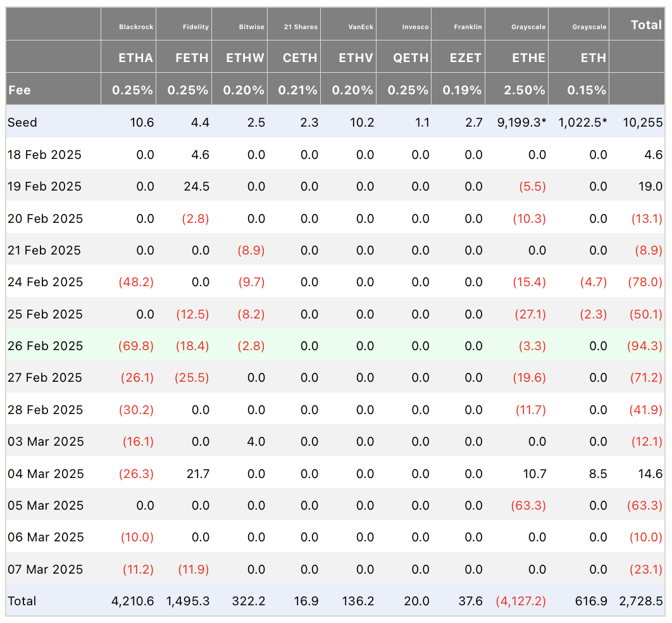This screenshot has height=623, width=672.
Task: Select the 4,210.6 Blackrock total
Action: (x=132, y=601)
